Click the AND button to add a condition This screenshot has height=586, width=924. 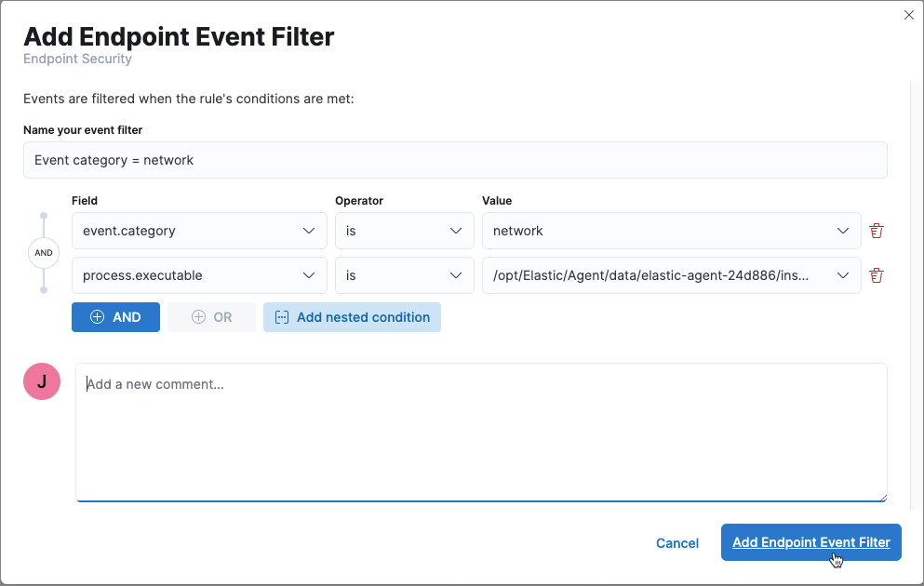tap(115, 316)
